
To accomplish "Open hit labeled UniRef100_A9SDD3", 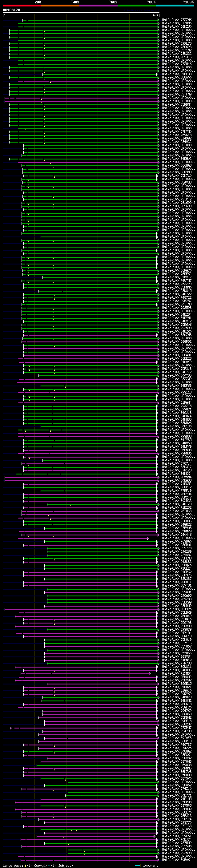I will coord(177,436).
